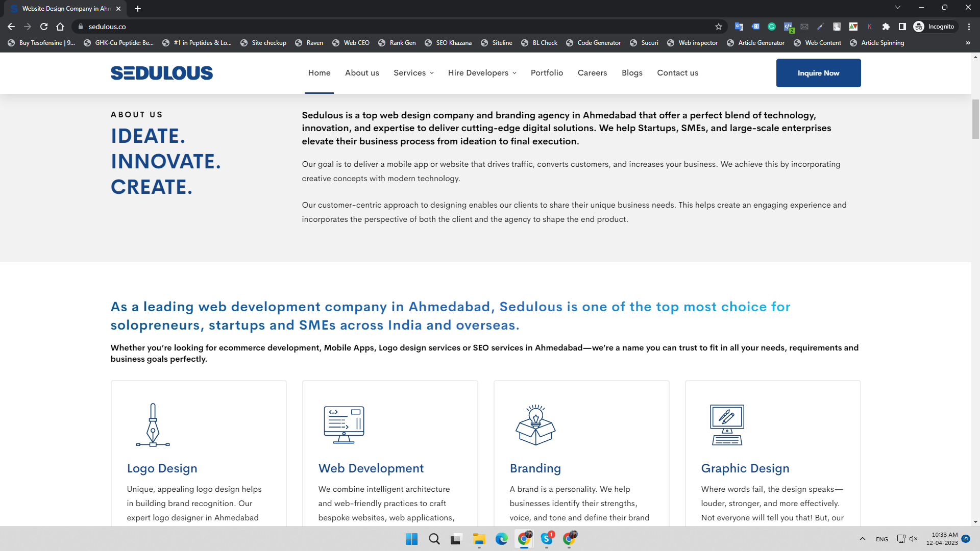The height and width of the screenshot is (551, 980).
Task: Open the Portfolio page
Action: 547,73
